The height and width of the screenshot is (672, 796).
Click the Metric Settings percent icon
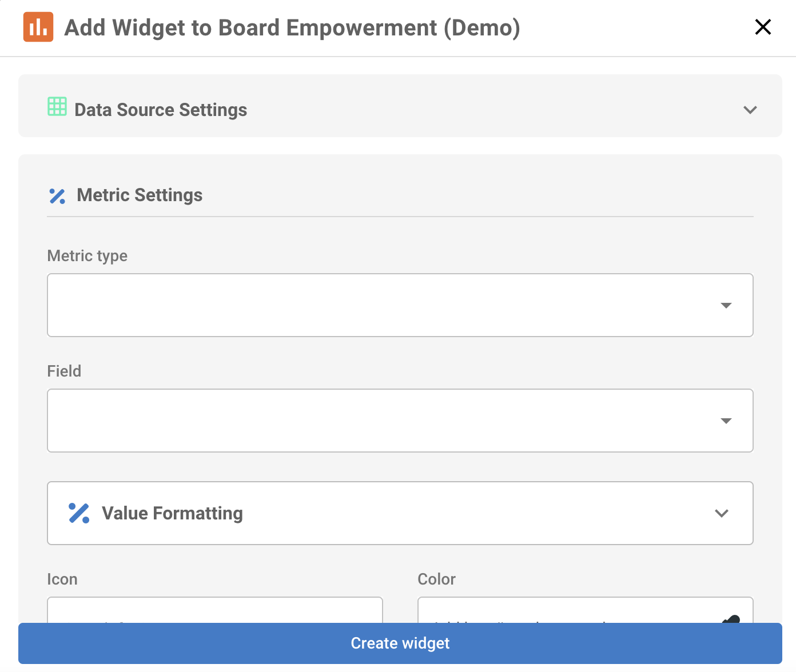[x=57, y=196]
